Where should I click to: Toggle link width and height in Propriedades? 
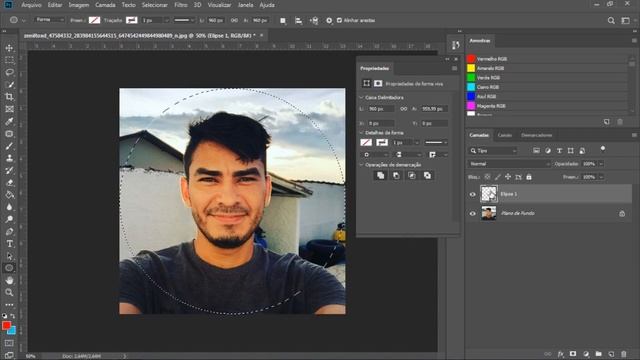pos(404,109)
